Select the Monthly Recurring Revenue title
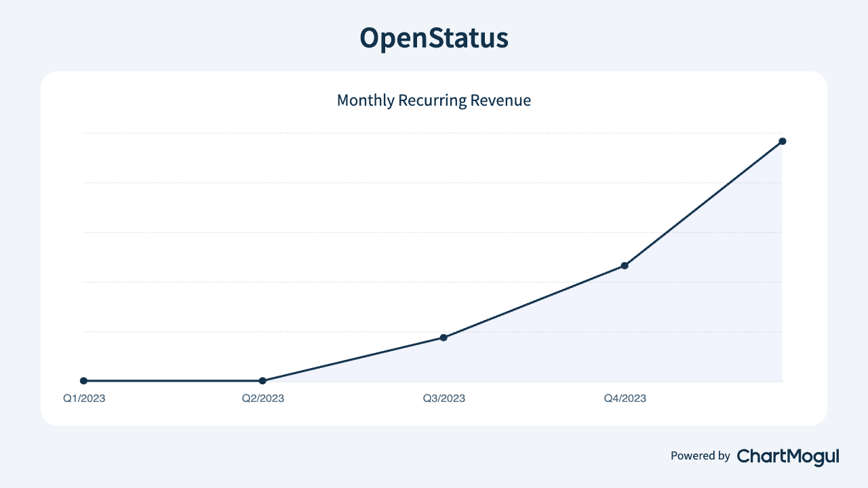Viewport: 868px width, 488px height. pos(434,100)
